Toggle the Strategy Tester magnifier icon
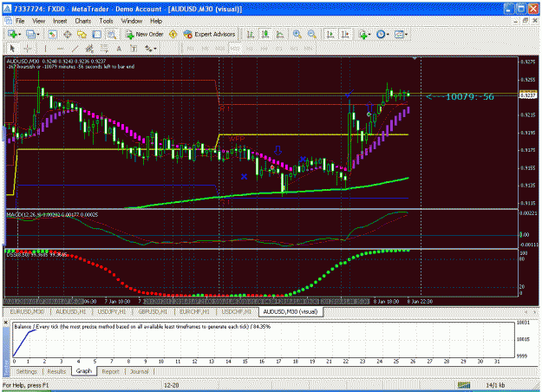 [x=111, y=34]
